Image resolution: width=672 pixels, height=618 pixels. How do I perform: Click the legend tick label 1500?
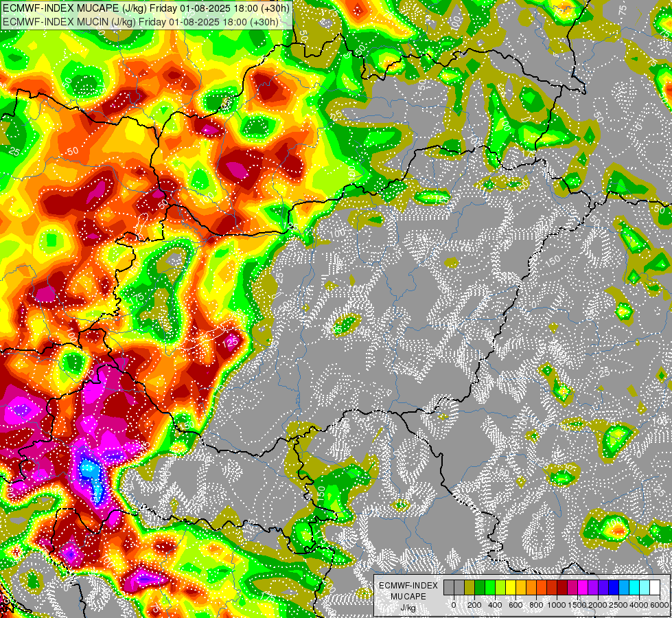pyautogui.click(x=578, y=605)
